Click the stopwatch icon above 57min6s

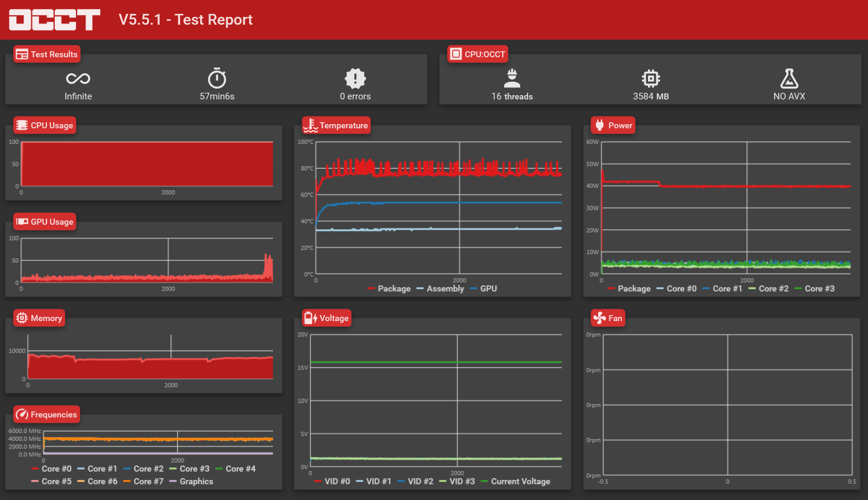(x=217, y=78)
